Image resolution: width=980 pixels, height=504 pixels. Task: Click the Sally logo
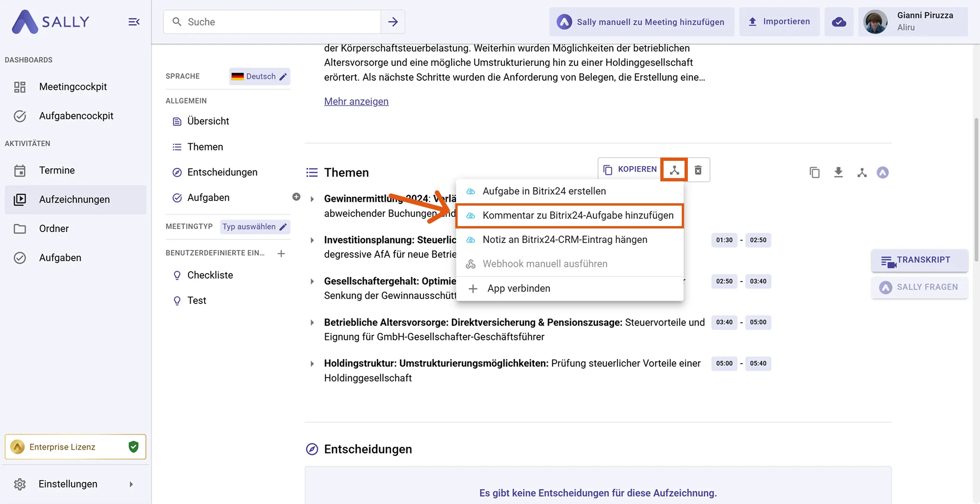click(x=50, y=22)
